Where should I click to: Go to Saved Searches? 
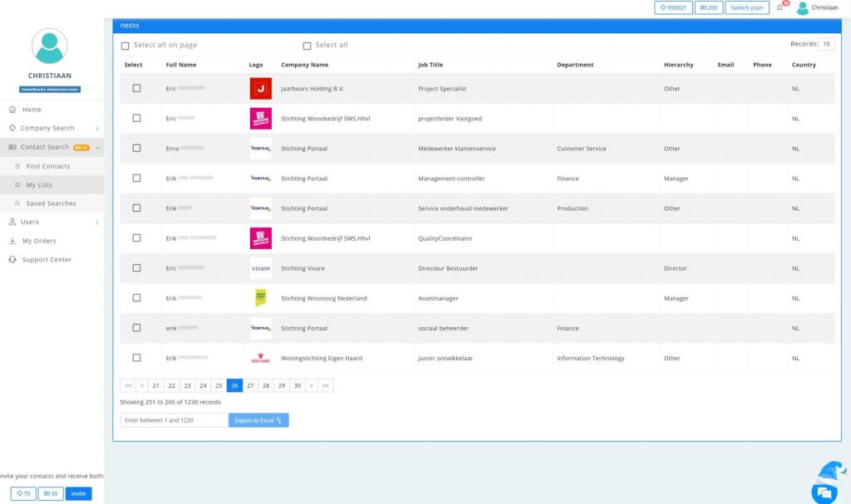(51, 203)
